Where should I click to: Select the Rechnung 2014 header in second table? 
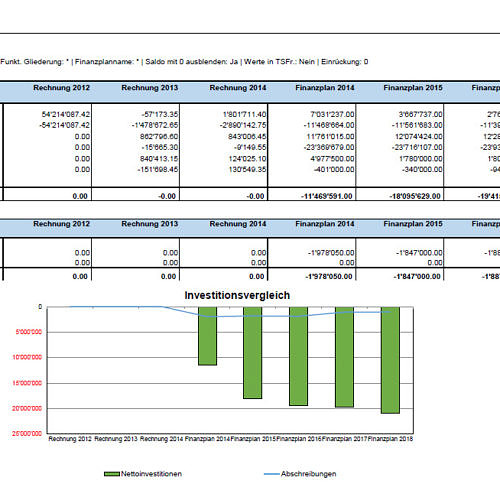tap(238, 224)
